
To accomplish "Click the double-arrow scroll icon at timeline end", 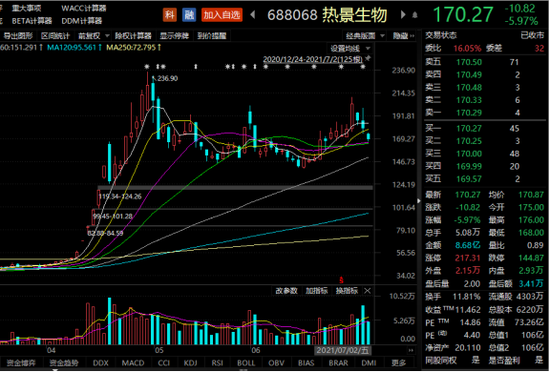I will click(411, 350).
